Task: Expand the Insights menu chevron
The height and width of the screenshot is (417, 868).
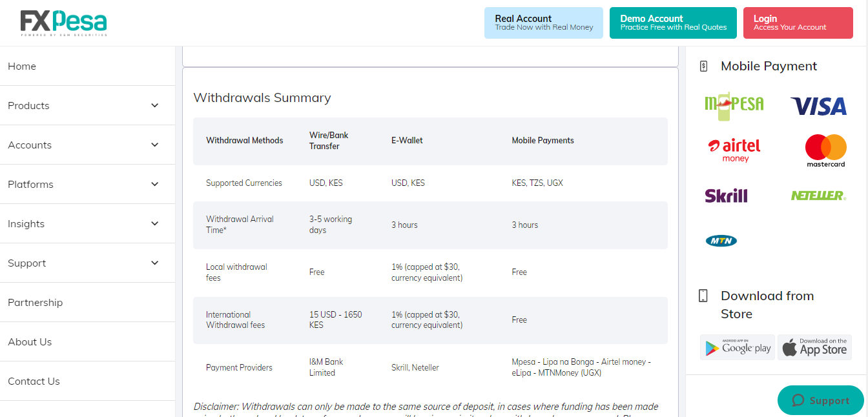Action: pos(155,223)
